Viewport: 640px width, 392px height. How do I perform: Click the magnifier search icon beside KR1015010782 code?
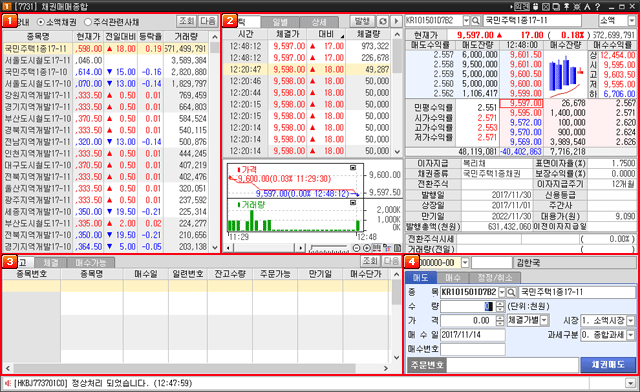(476, 20)
